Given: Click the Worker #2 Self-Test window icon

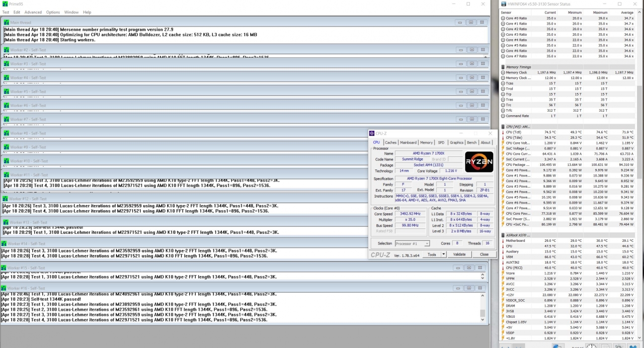Looking at the screenshot, I should click(x=7, y=50).
